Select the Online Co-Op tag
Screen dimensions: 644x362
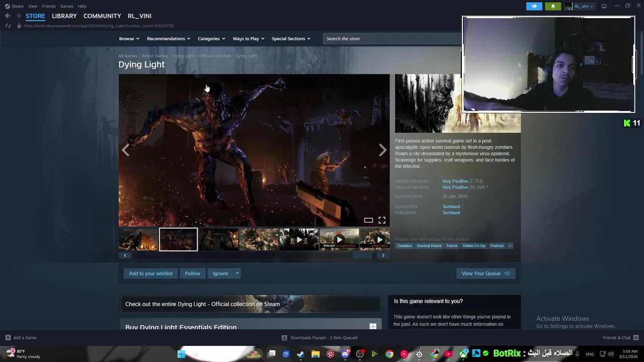tap(474, 246)
